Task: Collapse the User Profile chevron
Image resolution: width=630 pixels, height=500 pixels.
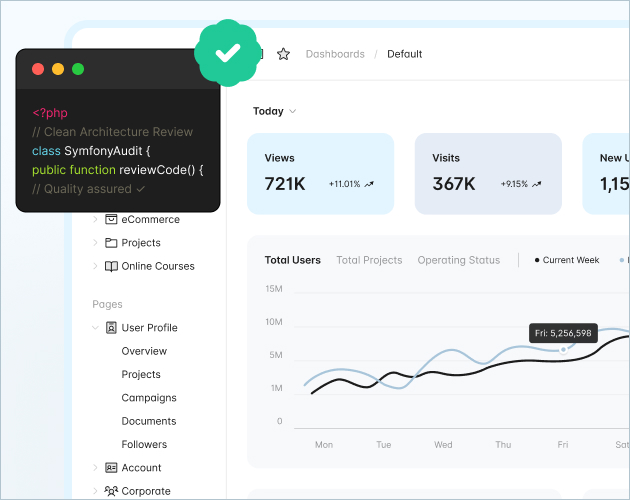Action: (95, 328)
